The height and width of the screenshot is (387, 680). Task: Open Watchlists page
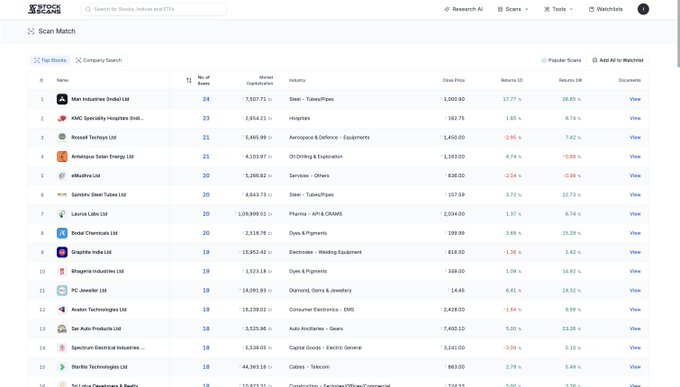pyautogui.click(x=605, y=9)
